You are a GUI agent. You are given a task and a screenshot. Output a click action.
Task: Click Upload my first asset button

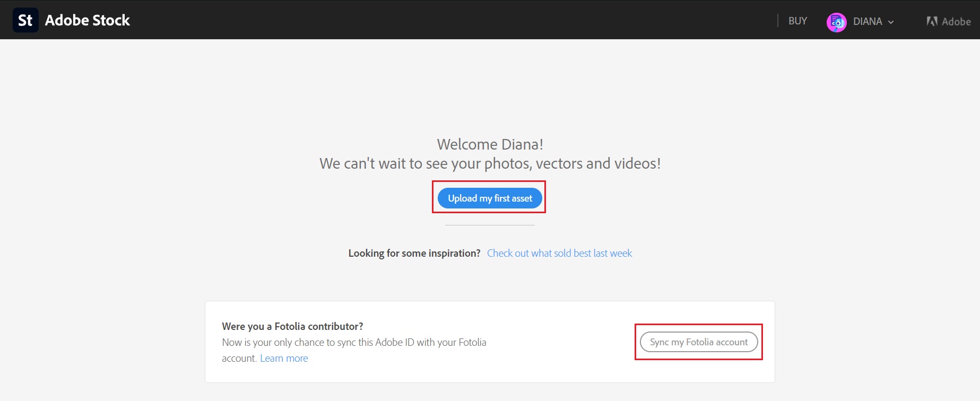tap(490, 198)
